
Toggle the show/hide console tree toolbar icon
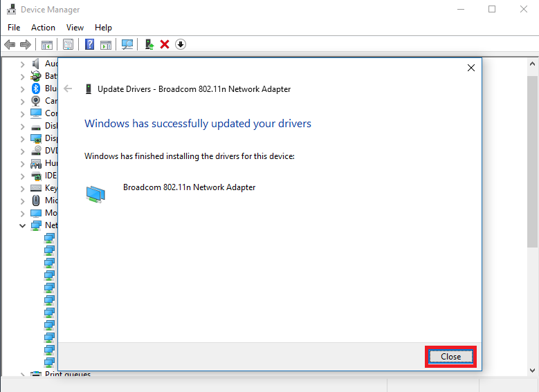click(47, 45)
